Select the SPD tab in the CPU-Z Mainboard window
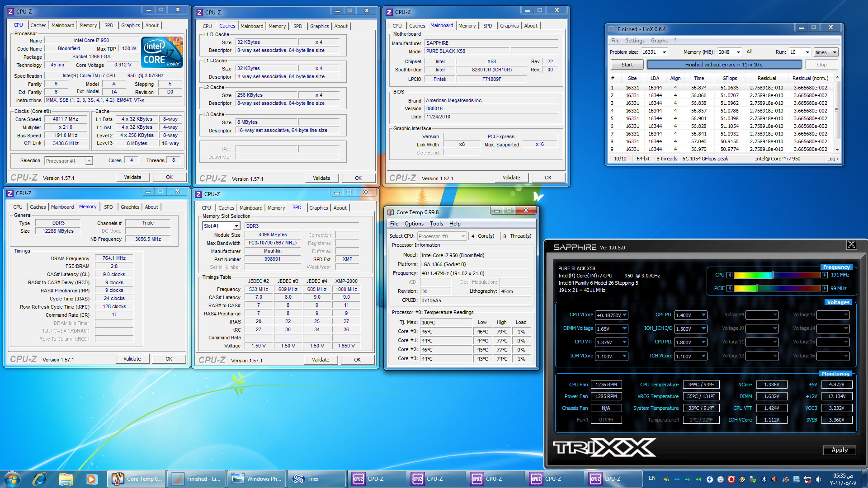This screenshot has height=488, width=868. [487, 26]
